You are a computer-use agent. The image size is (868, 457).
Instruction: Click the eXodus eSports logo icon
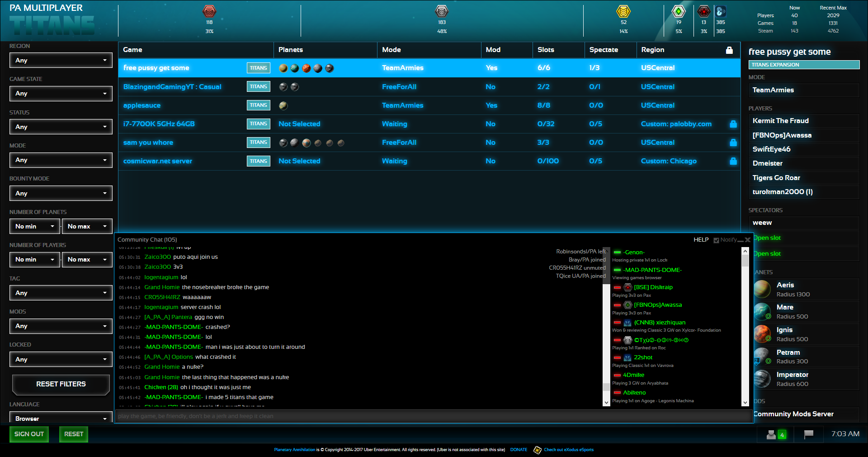537,450
